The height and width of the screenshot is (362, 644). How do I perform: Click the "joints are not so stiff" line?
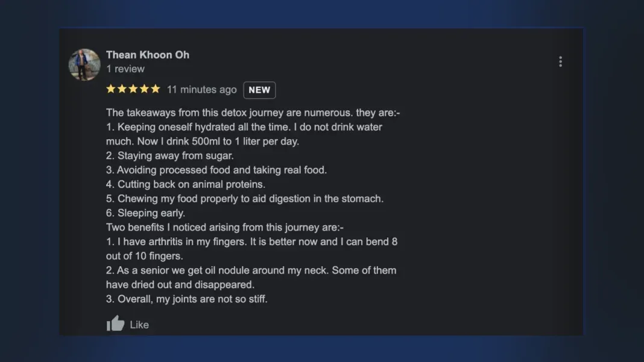point(186,299)
